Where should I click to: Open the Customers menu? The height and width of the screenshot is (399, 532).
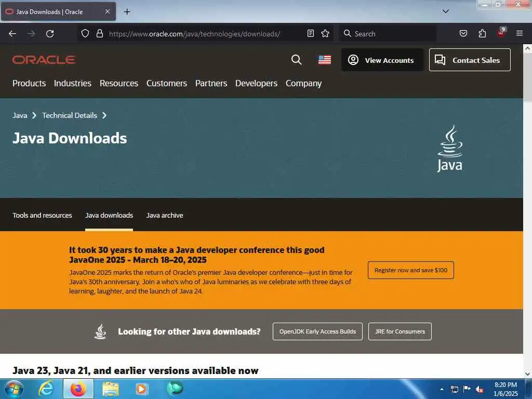[x=167, y=83]
